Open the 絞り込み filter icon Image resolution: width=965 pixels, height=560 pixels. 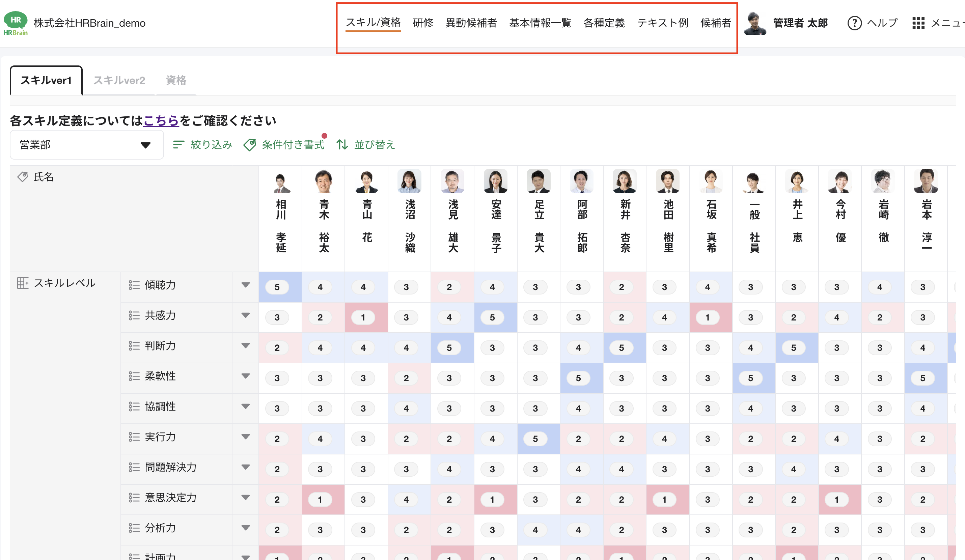(x=178, y=145)
